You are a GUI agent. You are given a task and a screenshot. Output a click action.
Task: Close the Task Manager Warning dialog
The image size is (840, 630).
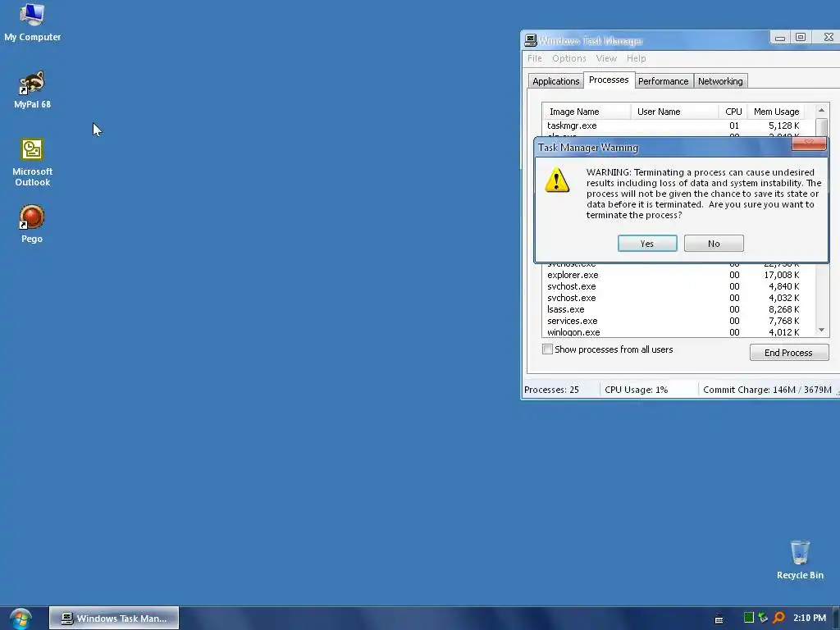coord(809,143)
